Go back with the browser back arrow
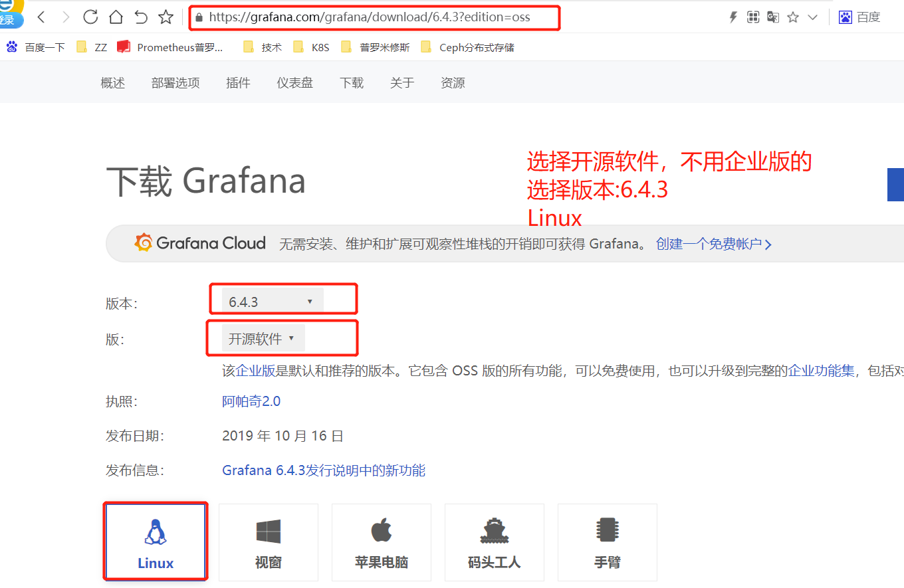The image size is (904, 588). pos(41,17)
